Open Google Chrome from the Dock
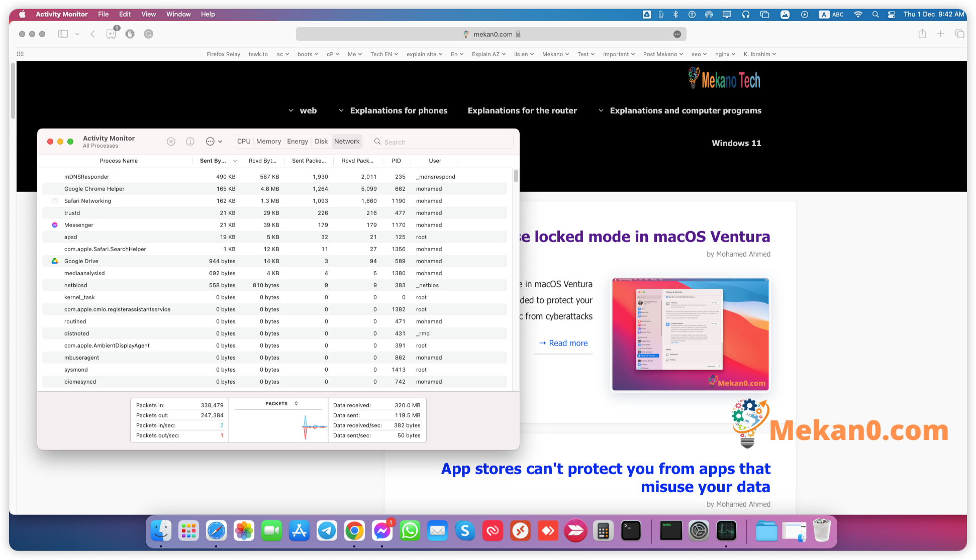Viewport: 976px width, 560px height. 354,531
